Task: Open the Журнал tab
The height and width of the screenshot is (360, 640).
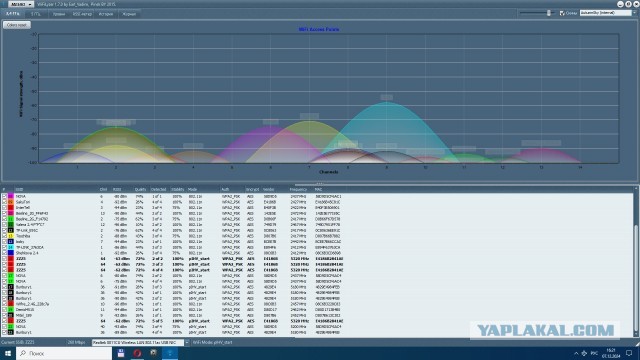Action: coord(129,14)
